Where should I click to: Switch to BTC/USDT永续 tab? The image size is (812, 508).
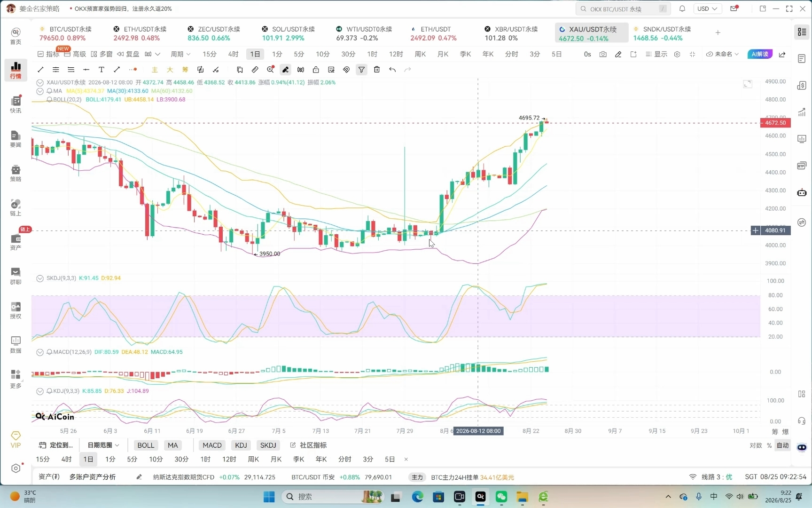coord(66,33)
